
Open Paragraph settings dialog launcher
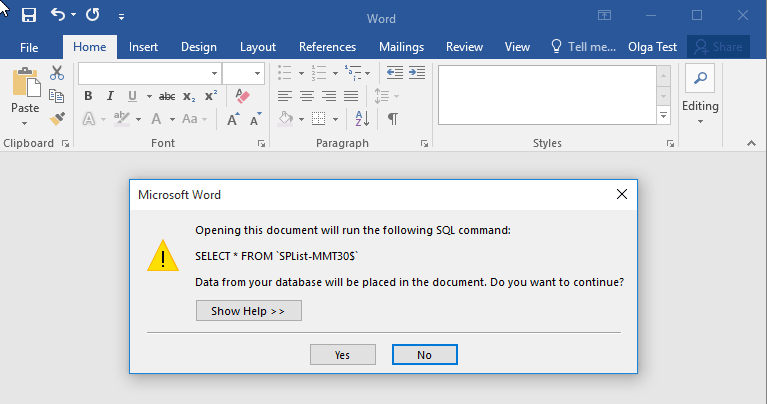[x=424, y=144]
